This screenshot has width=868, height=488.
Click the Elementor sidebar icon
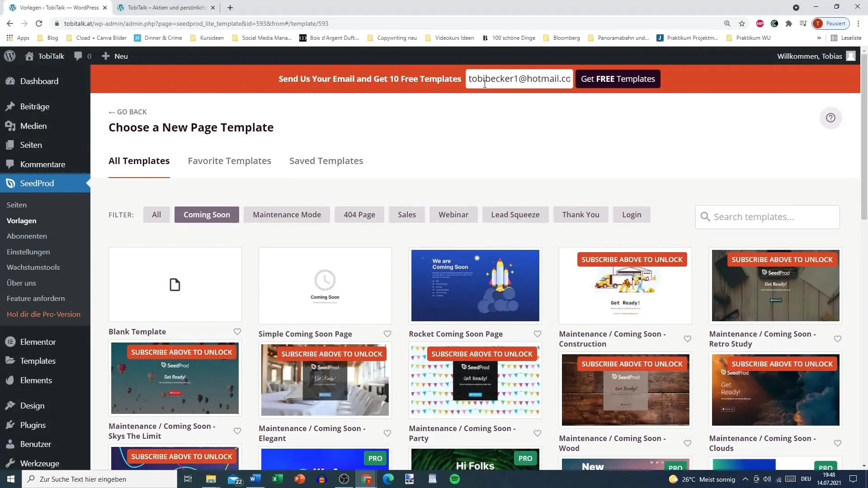point(10,342)
